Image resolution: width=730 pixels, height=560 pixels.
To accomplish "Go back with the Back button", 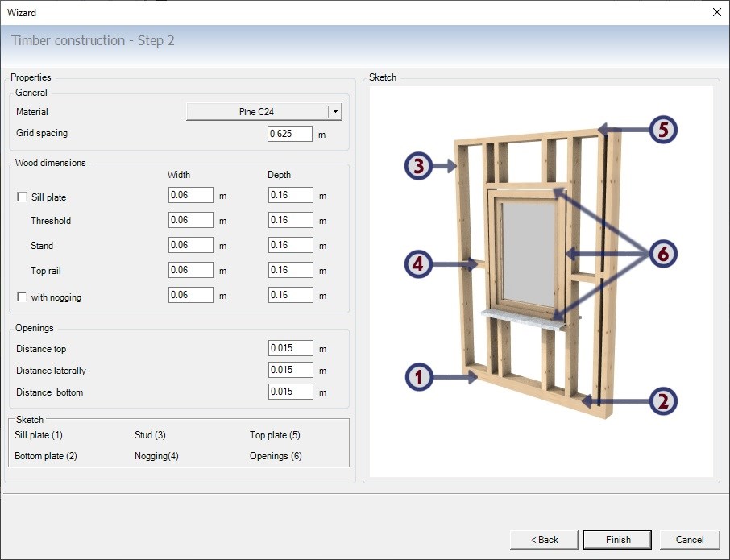I will 544,539.
